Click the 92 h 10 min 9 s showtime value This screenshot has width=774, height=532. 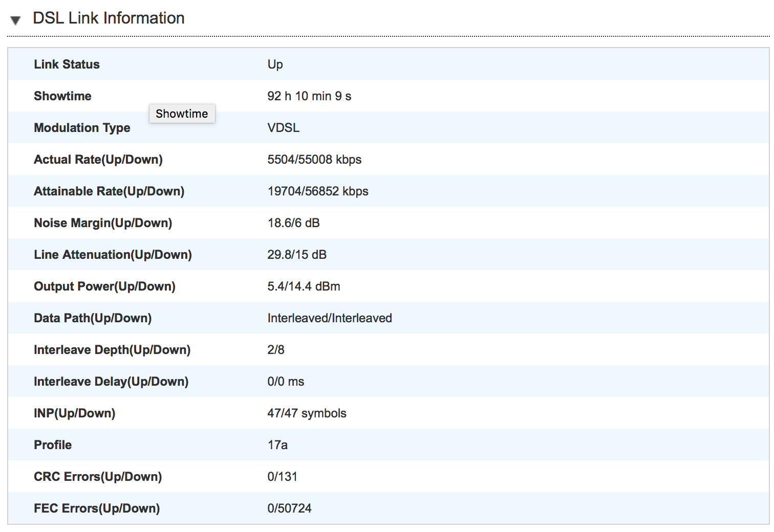(309, 96)
